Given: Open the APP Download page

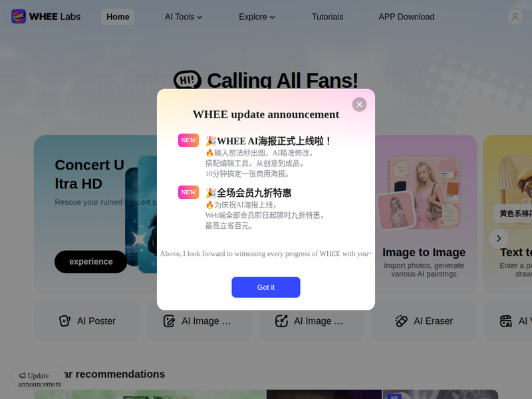Looking at the screenshot, I should (406, 17).
